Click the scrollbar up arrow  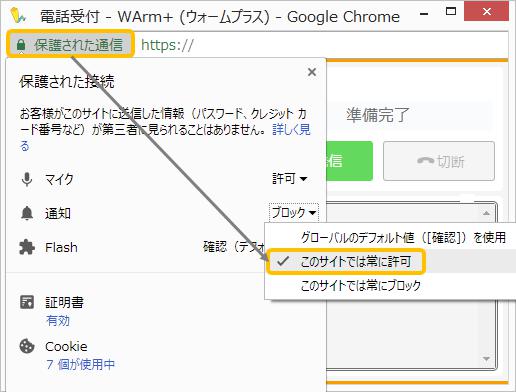[x=486, y=213]
